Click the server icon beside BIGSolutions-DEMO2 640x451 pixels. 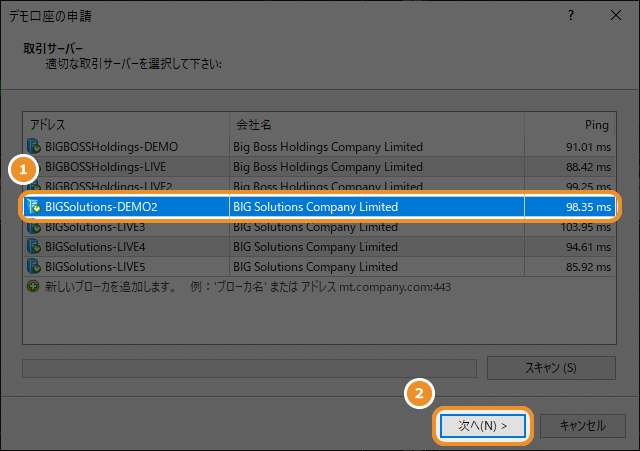coord(33,207)
